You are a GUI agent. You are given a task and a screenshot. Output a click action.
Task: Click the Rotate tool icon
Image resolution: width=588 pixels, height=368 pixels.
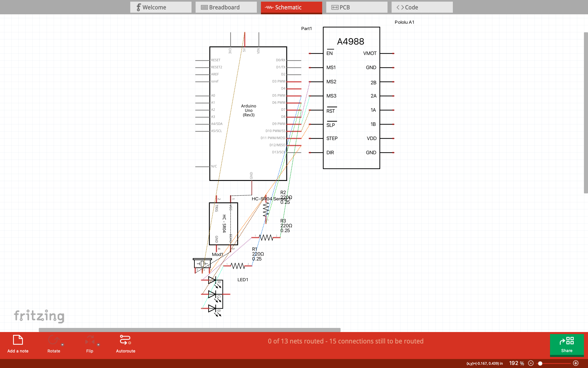(x=53, y=340)
